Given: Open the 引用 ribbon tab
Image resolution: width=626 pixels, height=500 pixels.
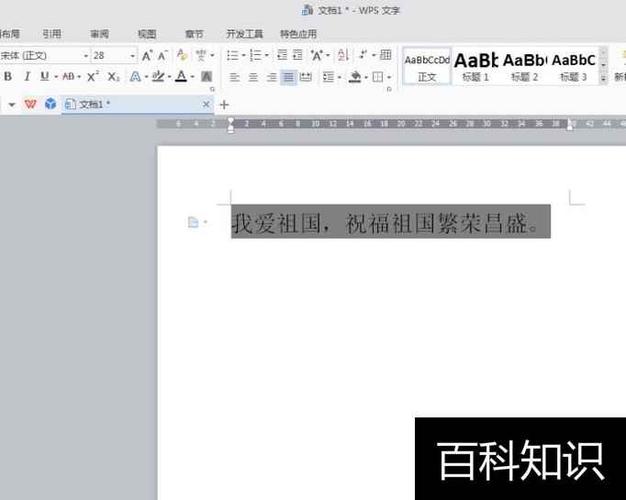Looking at the screenshot, I should [x=52, y=34].
